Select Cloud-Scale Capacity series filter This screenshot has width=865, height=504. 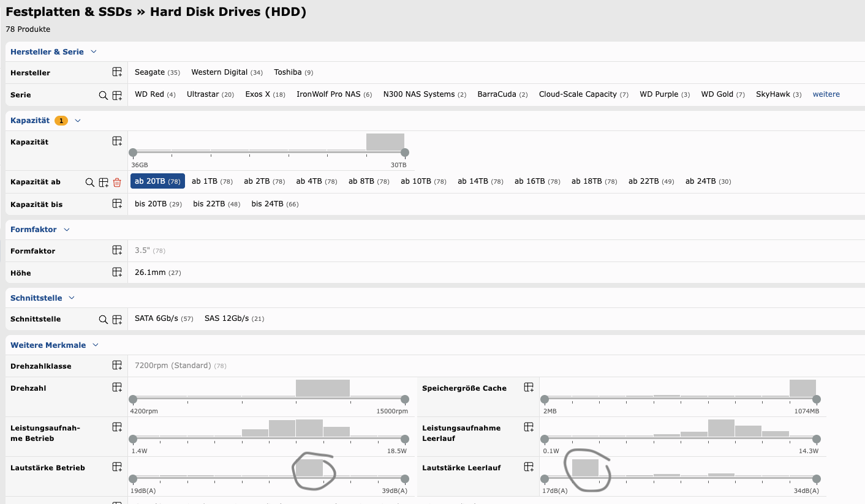pyautogui.click(x=584, y=94)
